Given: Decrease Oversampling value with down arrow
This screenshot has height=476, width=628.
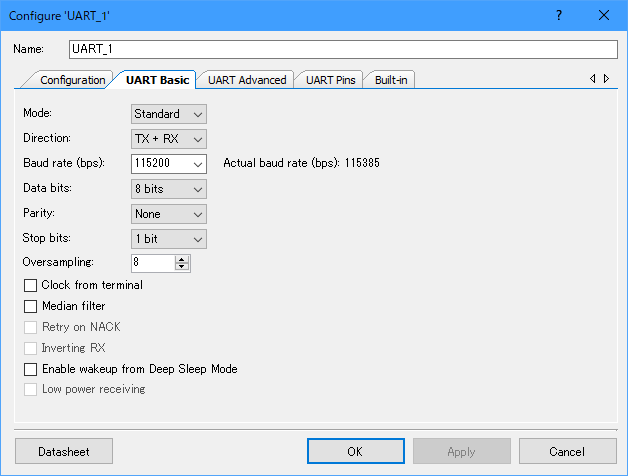Looking at the screenshot, I should tap(182, 267).
